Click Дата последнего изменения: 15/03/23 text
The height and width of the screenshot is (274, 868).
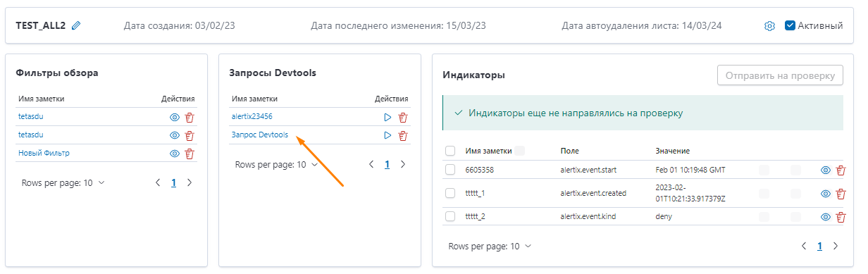(x=398, y=26)
